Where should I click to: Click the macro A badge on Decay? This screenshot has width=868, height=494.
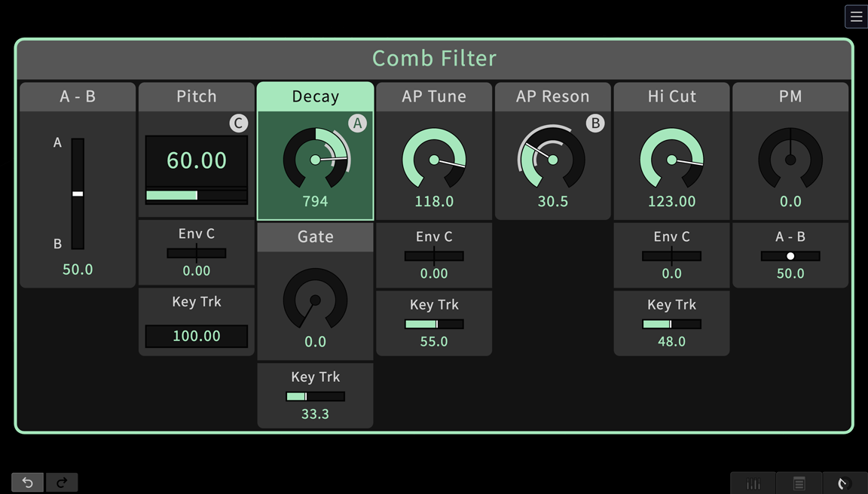click(x=357, y=123)
